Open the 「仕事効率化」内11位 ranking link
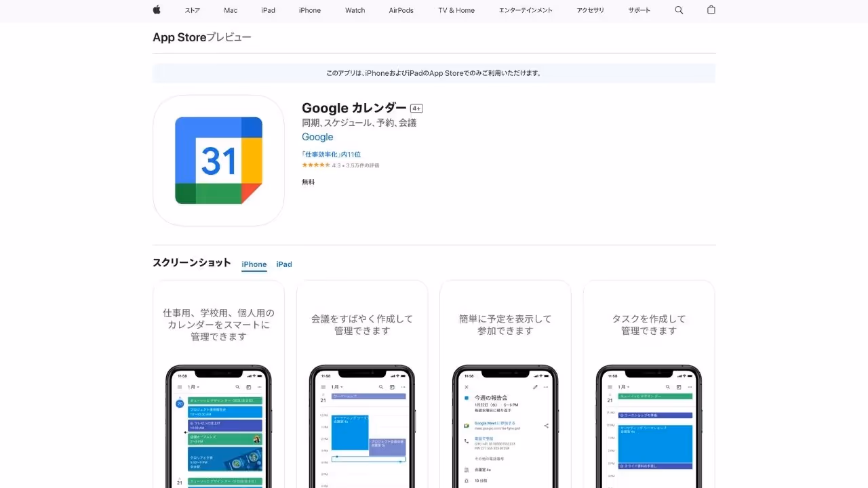Screen dimensions: 868x488 click(332, 155)
